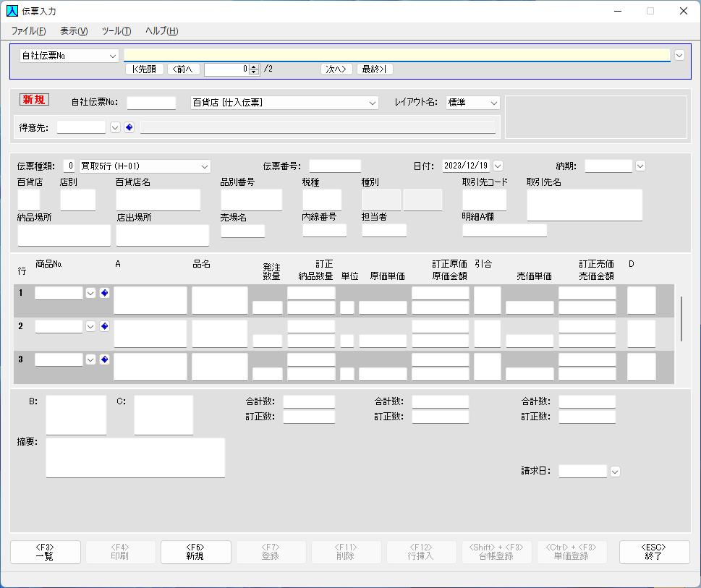Screen dimensions: 701x588
Task: Click the detail rows vertical scrollbar
Action: click(681, 319)
